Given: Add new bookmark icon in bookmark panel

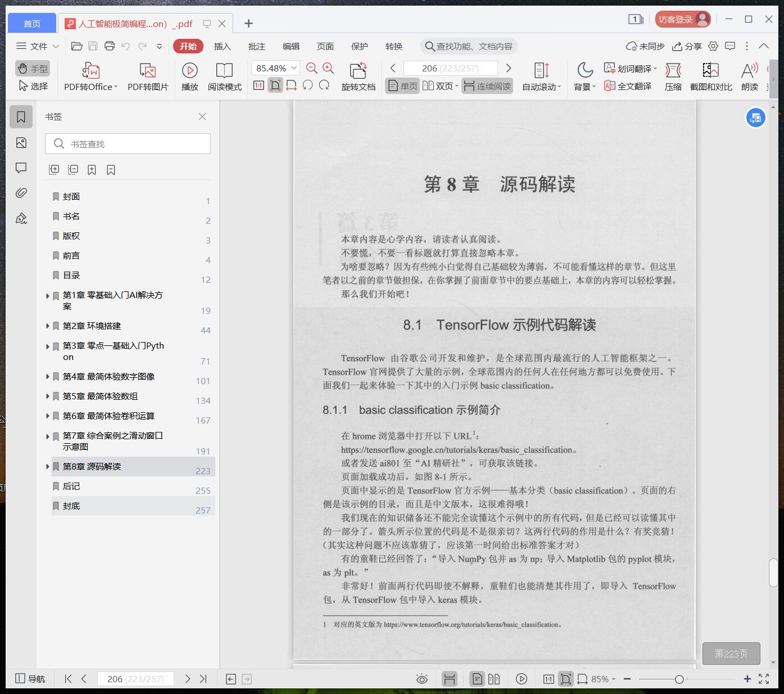Looking at the screenshot, I should pyautogui.click(x=92, y=170).
